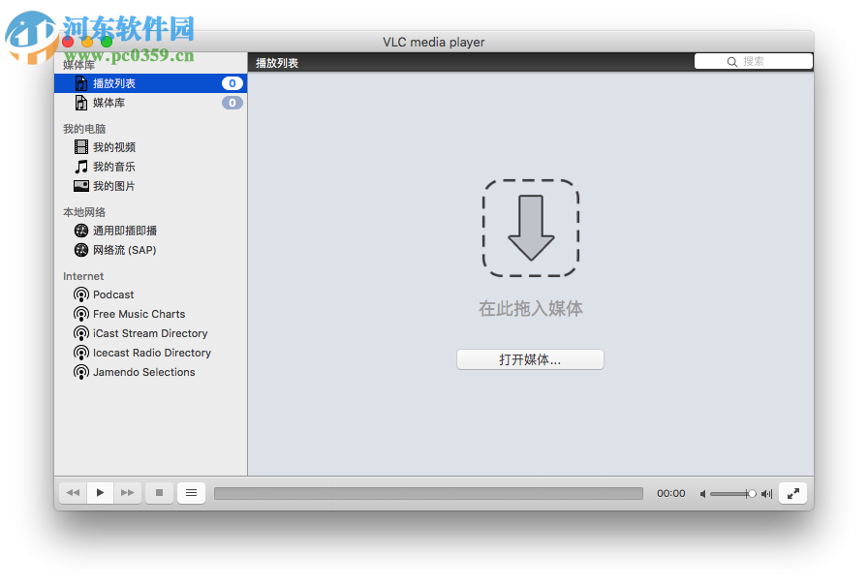Open Jamendo Selections
This screenshot has width=868, height=588.
click(142, 372)
